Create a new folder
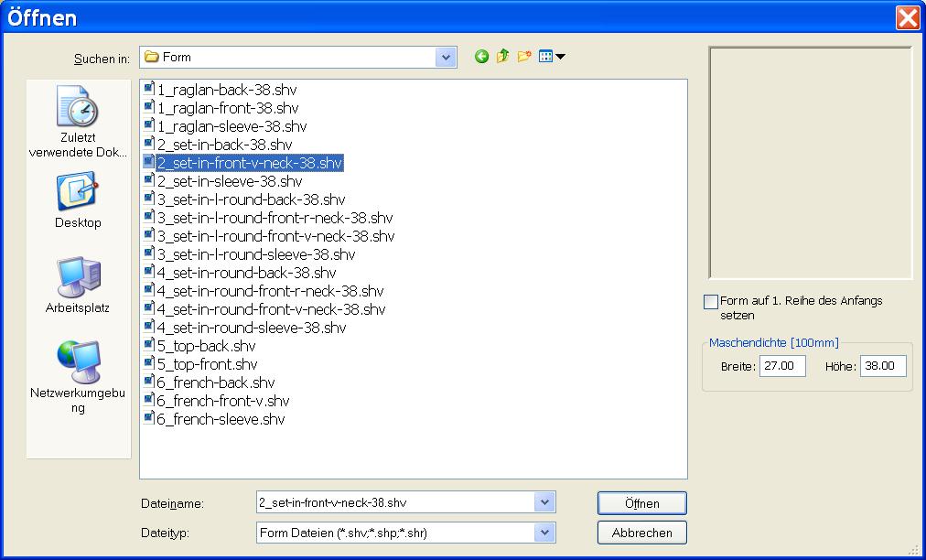Viewport: 926px width, 560px height. point(524,57)
